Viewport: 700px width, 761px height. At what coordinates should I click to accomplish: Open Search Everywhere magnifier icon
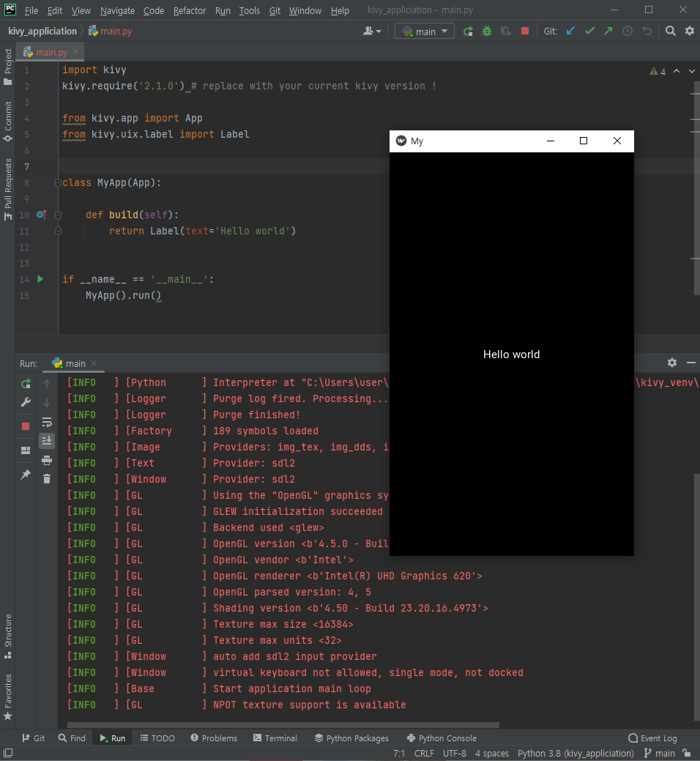(x=671, y=31)
